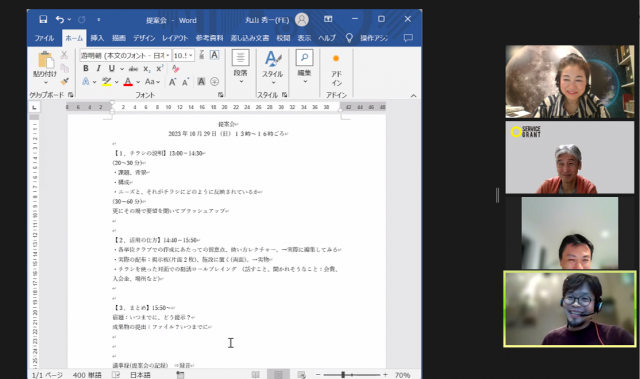
Task: Toggle Italic formatting
Action: (x=98, y=69)
